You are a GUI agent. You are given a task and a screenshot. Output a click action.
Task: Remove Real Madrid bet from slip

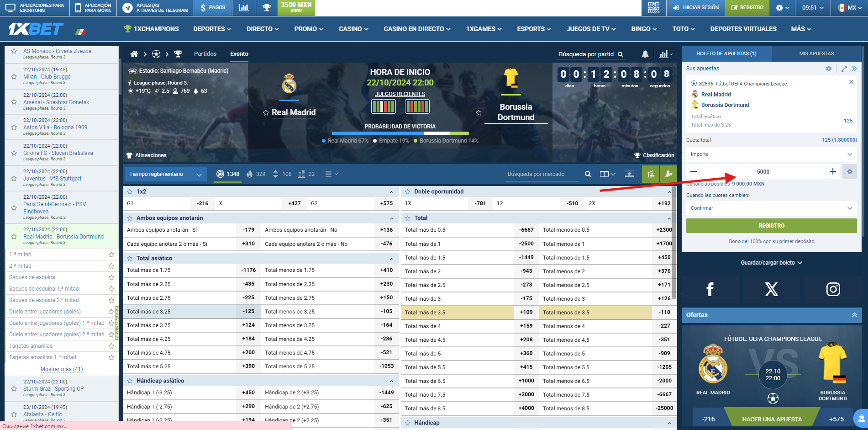tap(851, 82)
